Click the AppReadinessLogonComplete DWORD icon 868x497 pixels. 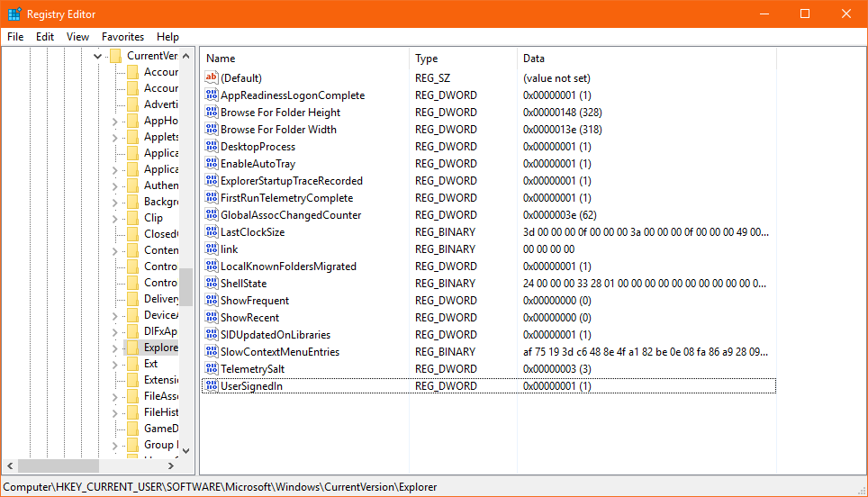point(211,95)
